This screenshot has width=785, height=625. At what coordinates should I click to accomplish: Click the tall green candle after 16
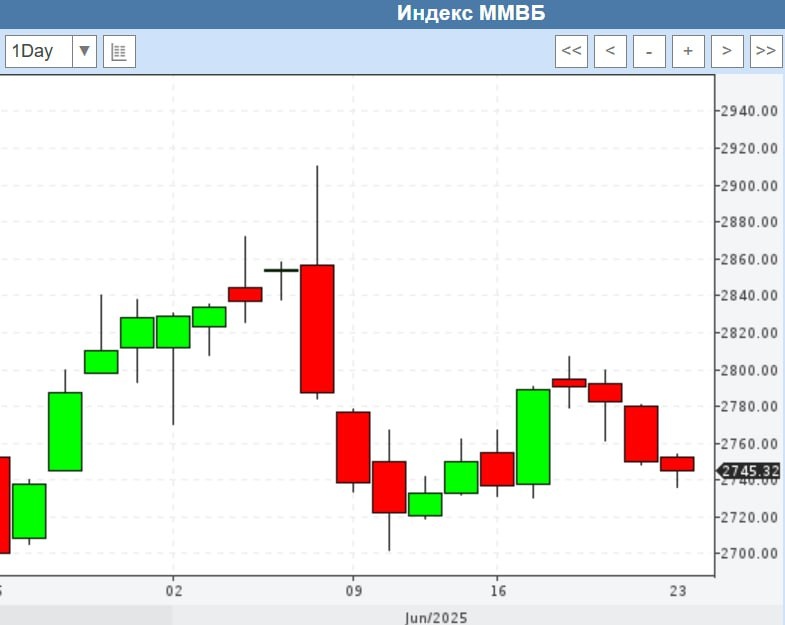[533, 437]
